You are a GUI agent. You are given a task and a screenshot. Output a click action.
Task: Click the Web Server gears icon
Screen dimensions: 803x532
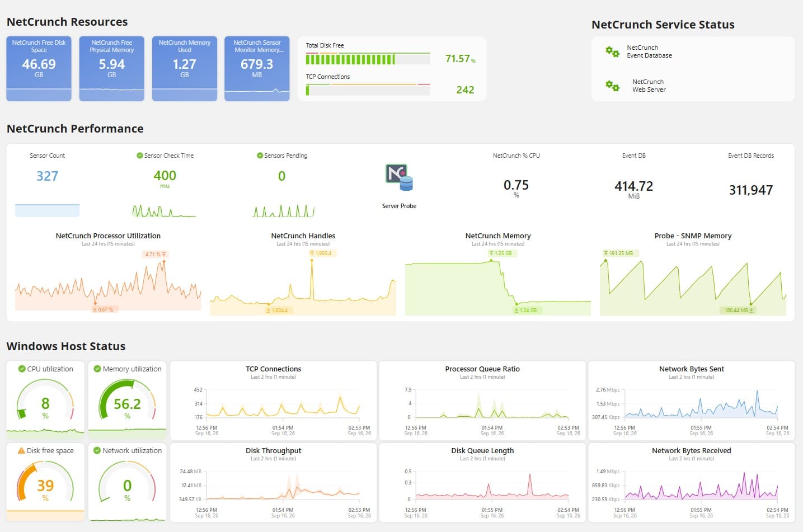[x=612, y=86]
